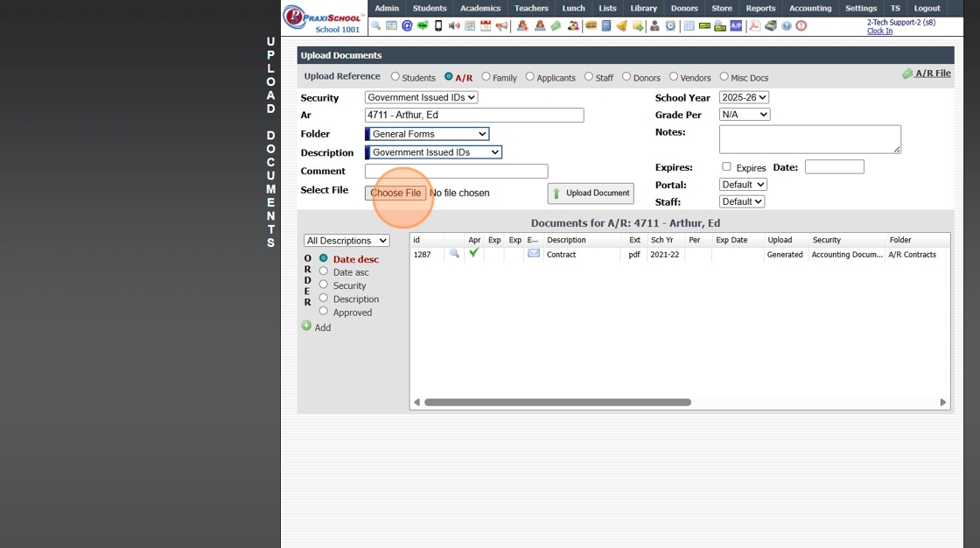
Task: Open the Reports menu in top bar
Action: click(760, 8)
